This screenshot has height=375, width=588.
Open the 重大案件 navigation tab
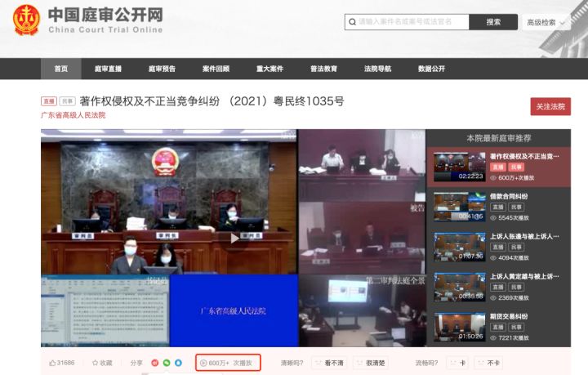click(x=269, y=69)
